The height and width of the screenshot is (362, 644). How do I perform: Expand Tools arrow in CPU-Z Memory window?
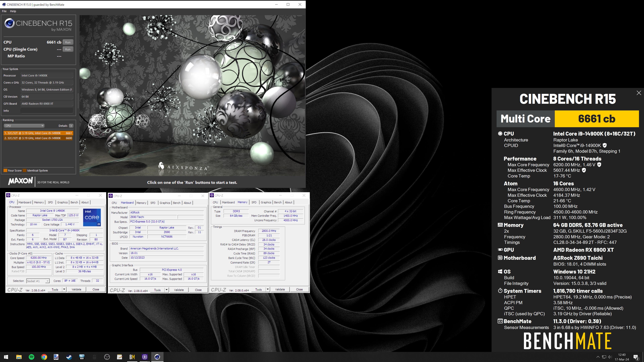[x=268, y=289]
